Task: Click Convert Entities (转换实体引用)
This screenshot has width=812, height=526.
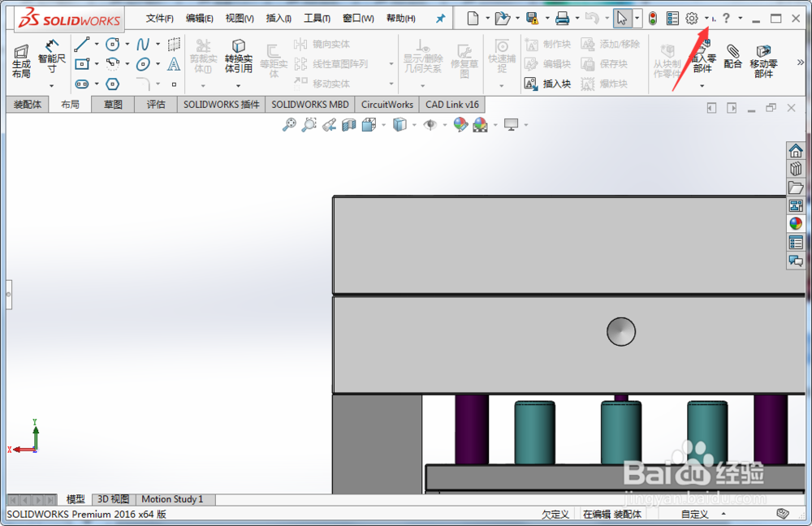Action: coord(238,56)
